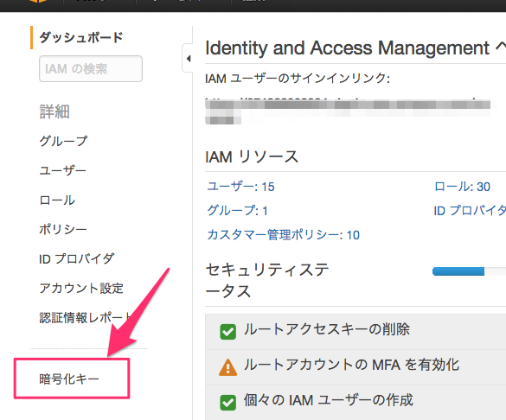
Task: Open ダッシュボード in the sidebar
Action: pyautogui.click(x=80, y=37)
